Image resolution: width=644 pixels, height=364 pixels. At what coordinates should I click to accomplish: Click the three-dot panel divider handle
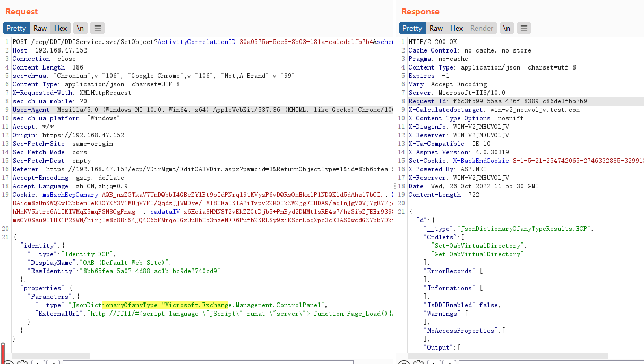394,186
